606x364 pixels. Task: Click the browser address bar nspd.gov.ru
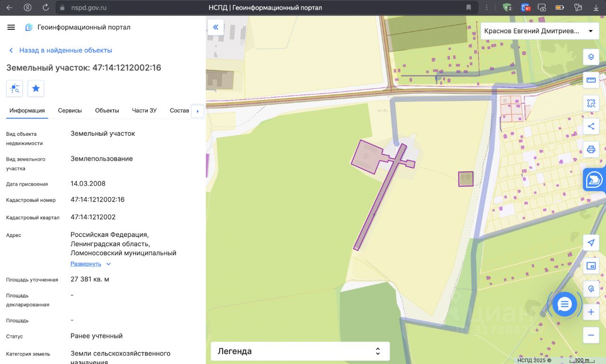(89, 8)
